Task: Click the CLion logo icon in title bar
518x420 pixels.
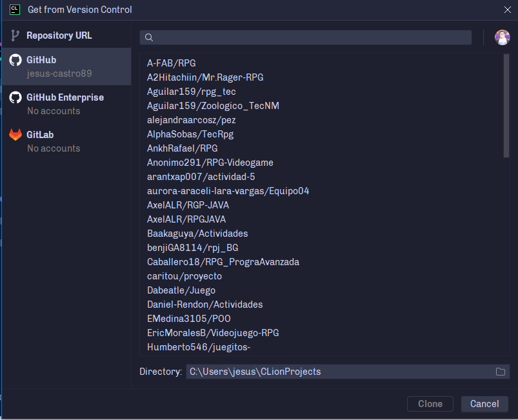Action: [15, 10]
